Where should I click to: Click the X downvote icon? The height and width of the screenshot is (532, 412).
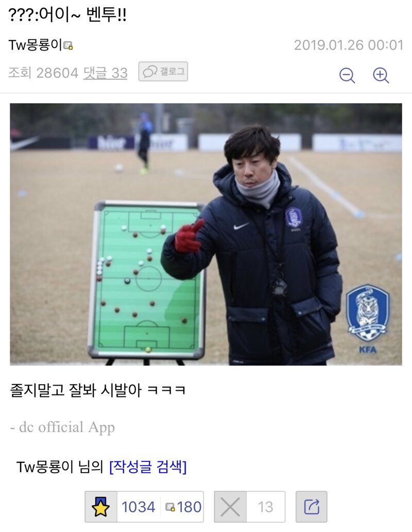230,507
